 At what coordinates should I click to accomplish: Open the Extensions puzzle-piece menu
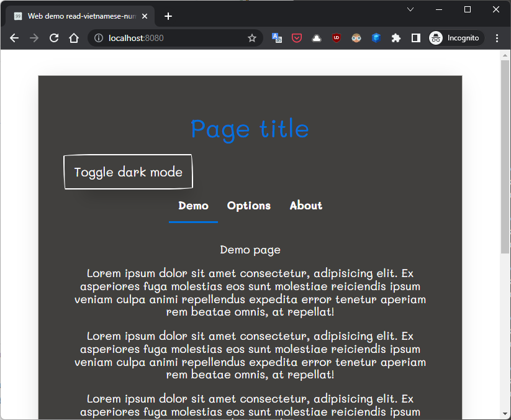coord(396,38)
